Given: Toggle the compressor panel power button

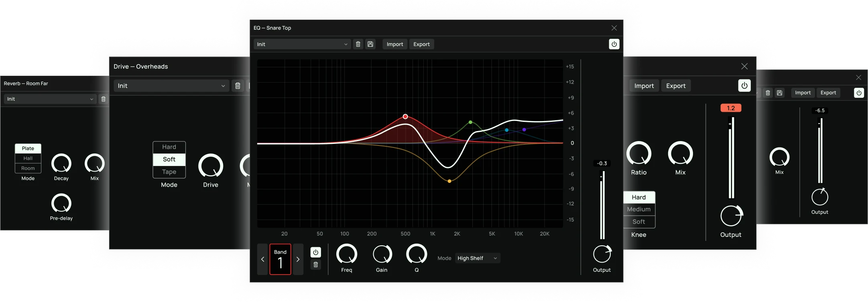Looking at the screenshot, I should (744, 85).
